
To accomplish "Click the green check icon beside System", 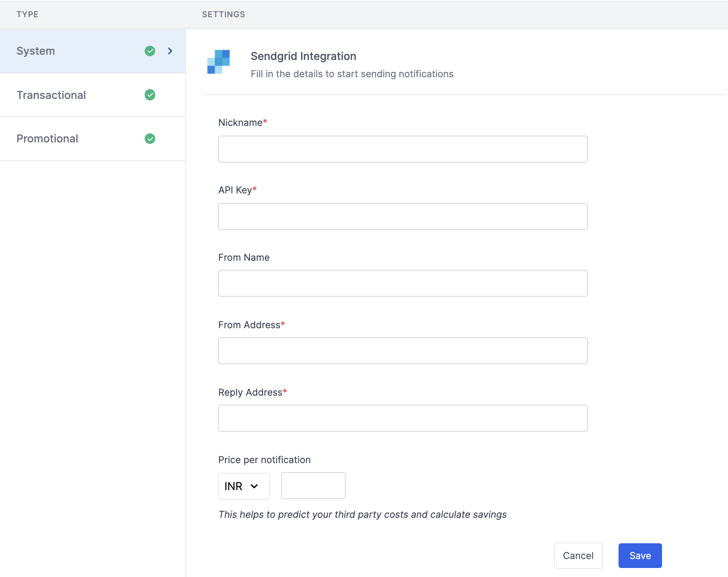I will tap(150, 51).
